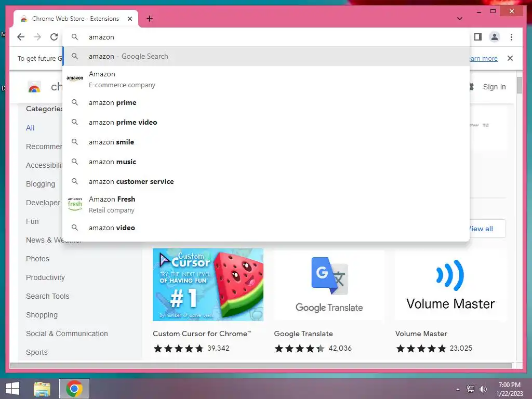Viewport: 532px width, 399px height.
Task: Open the Sports category
Action: point(37,352)
